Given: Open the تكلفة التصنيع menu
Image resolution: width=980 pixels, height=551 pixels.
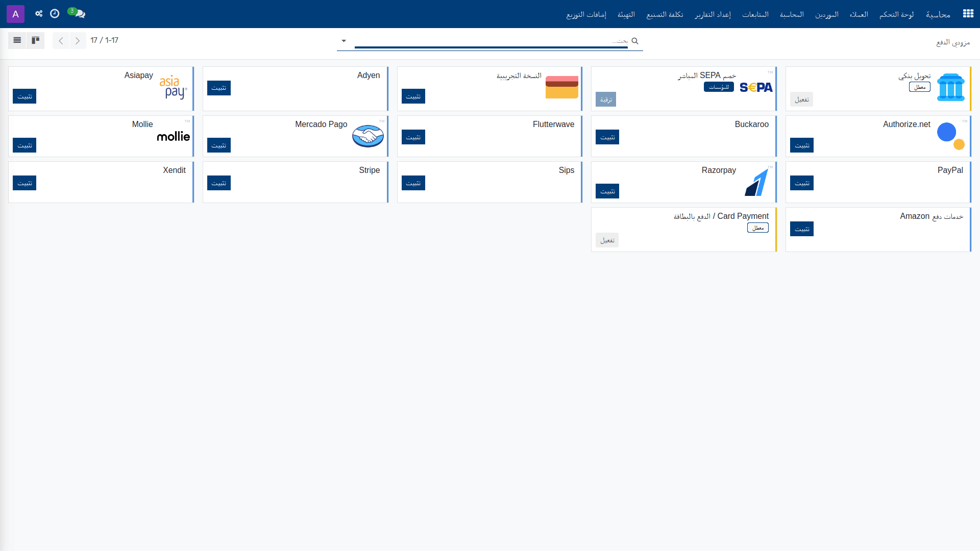Looking at the screenshot, I should pyautogui.click(x=665, y=14).
